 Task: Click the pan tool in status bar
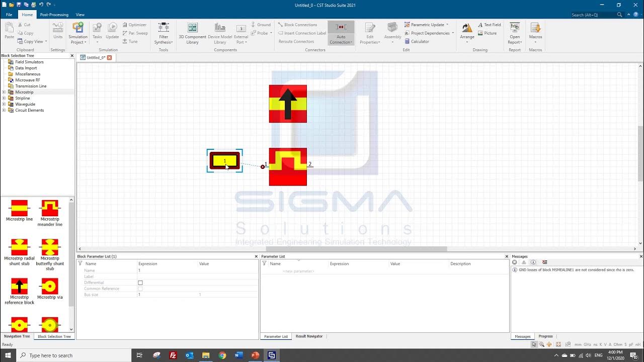(x=549, y=344)
